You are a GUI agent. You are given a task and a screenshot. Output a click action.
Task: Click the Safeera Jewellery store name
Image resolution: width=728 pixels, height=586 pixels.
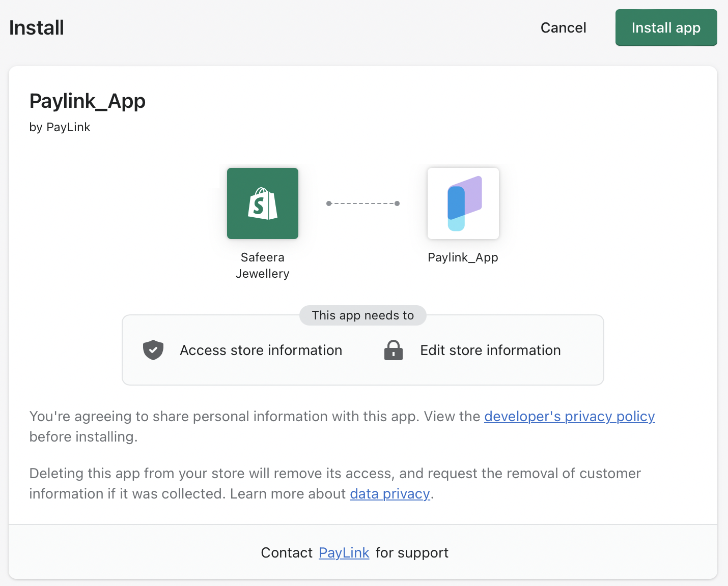[x=263, y=265]
